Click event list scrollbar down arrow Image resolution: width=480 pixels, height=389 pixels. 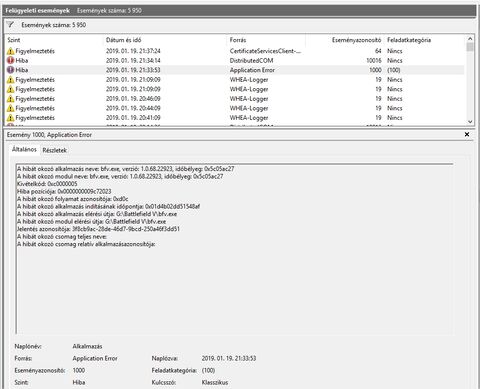click(470, 122)
